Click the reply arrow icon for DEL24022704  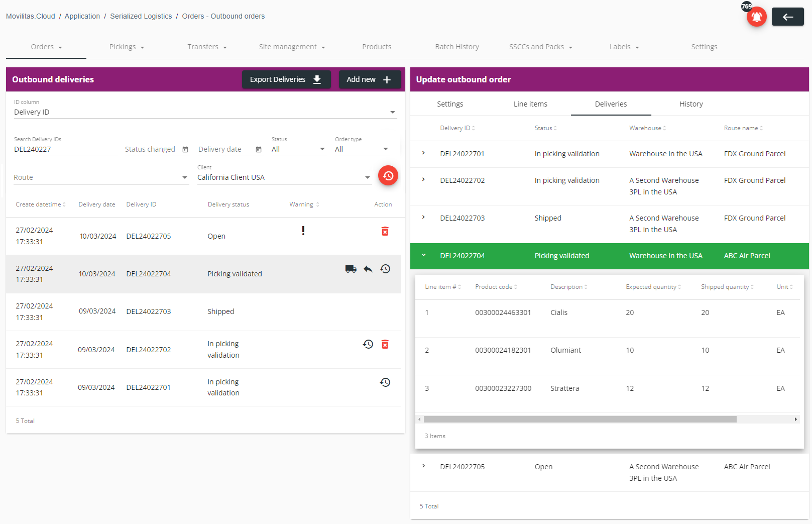(x=368, y=269)
